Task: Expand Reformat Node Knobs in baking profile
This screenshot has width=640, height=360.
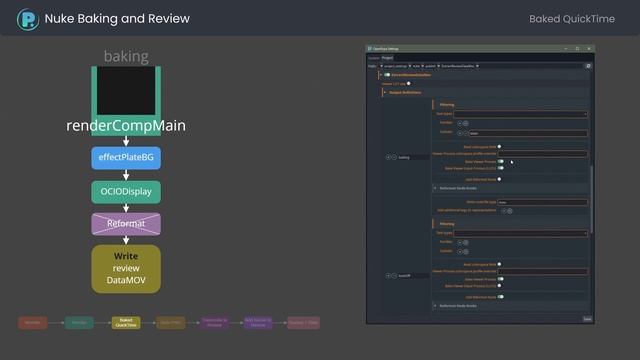Action: (x=435, y=188)
